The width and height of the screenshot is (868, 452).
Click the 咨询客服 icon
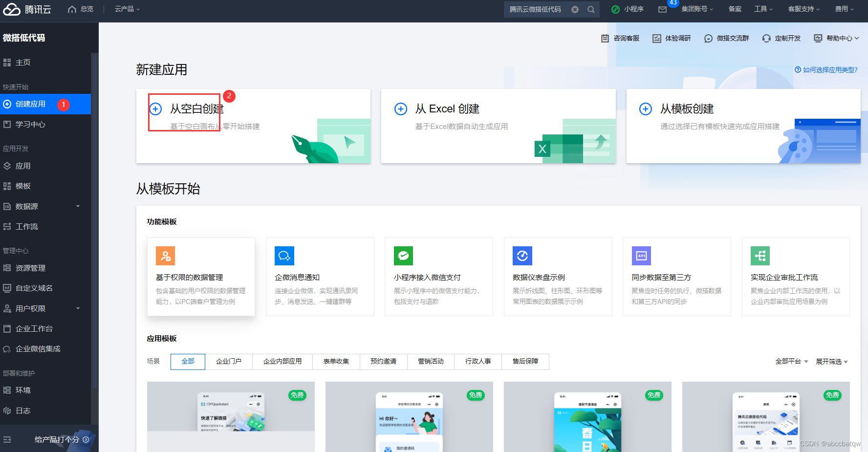[x=605, y=38]
